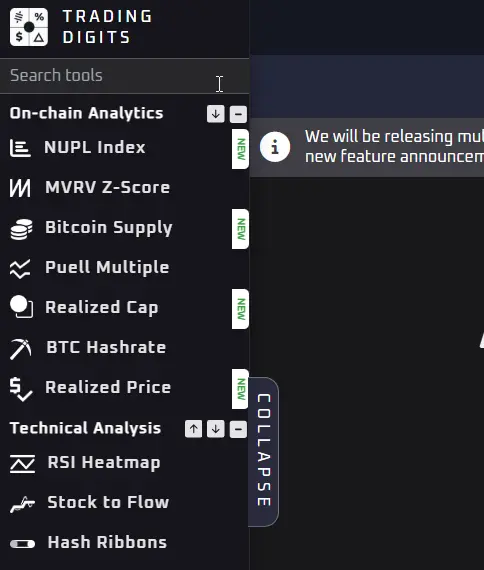
Task: Move Technical Analysis section down
Action: pos(216,429)
